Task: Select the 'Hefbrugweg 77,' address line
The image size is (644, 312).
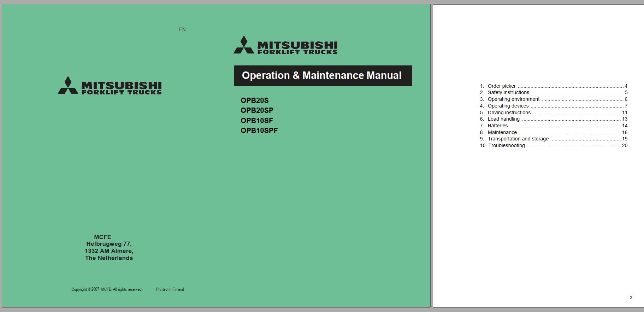Action: tap(109, 244)
